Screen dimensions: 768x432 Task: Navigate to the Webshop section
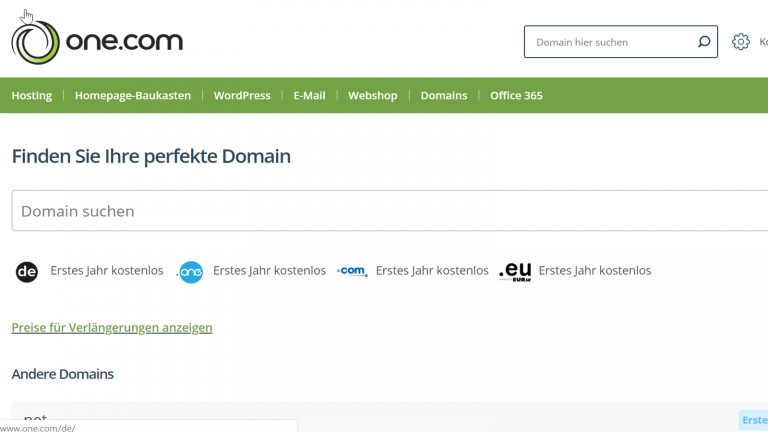tap(372, 96)
